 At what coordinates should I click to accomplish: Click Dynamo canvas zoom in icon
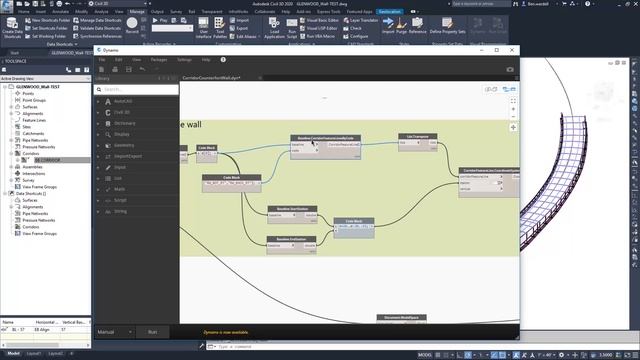[513, 109]
